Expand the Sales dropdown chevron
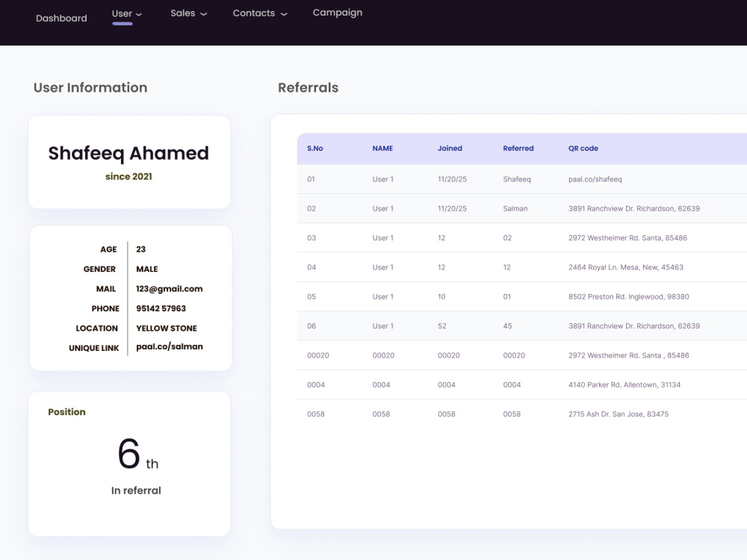Viewport: 747px width, 560px height. click(203, 14)
